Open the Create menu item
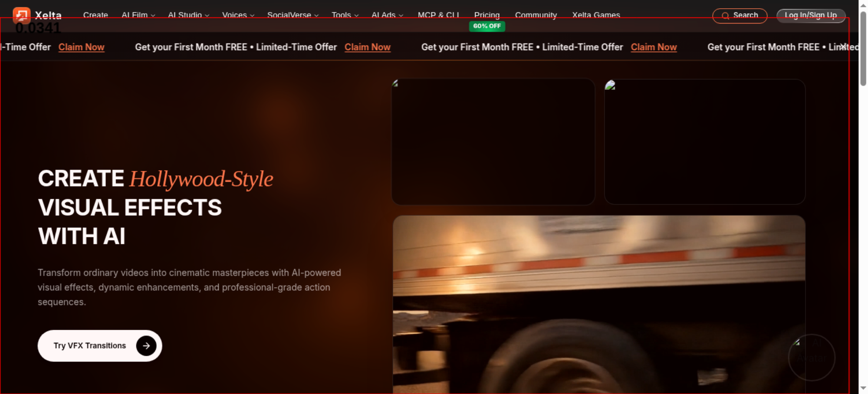868x394 pixels. click(95, 15)
